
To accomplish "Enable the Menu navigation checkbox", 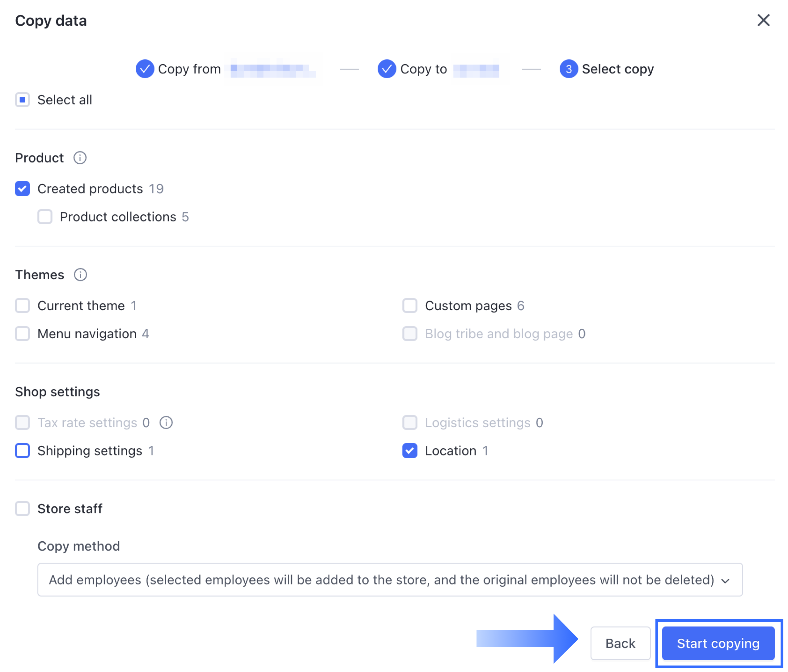I will [x=23, y=334].
